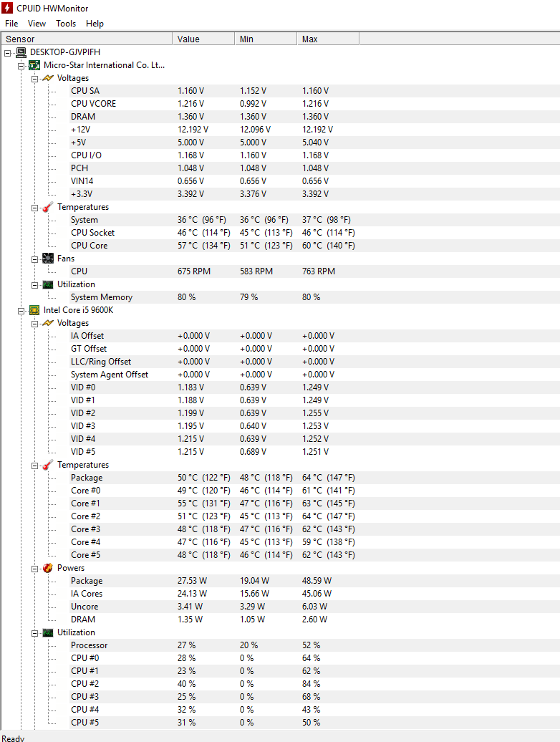560x742 pixels.
Task: Click the Fans icon
Action: 48,259
